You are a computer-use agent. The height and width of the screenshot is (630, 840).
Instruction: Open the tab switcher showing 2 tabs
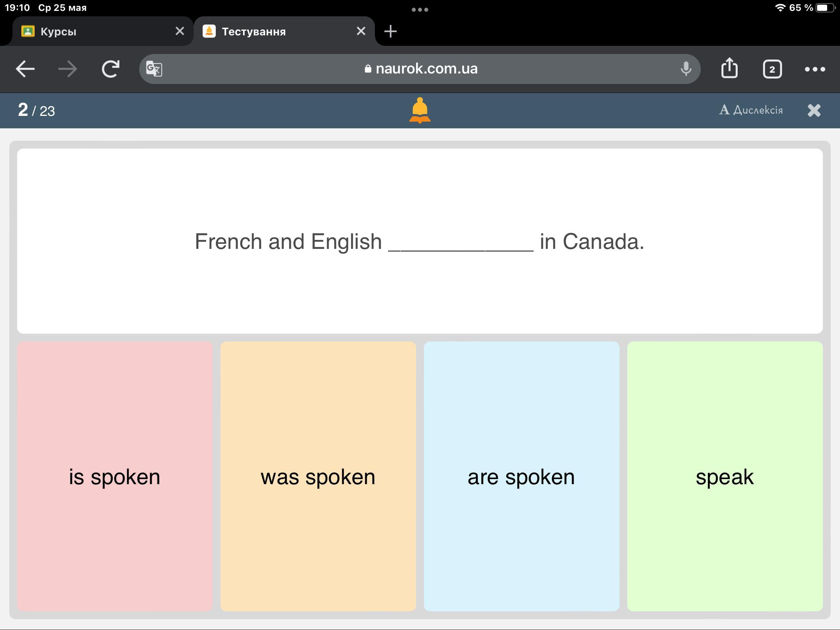pos(772,69)
